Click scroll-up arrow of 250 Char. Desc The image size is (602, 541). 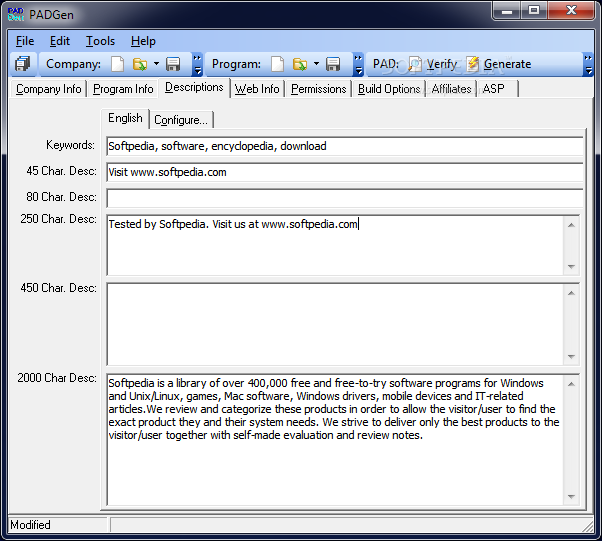[571, 225]
